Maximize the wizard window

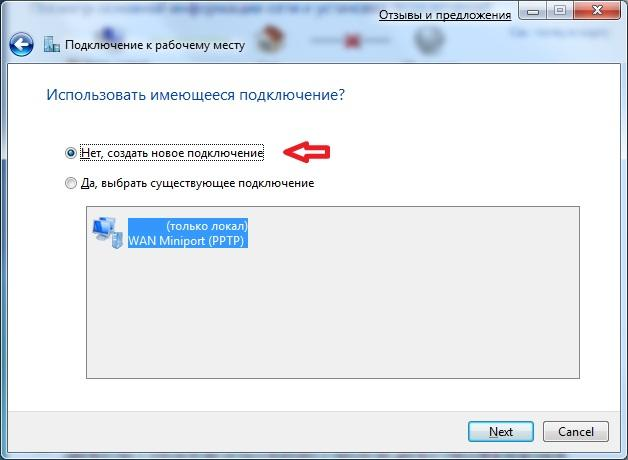tap(560, 10)
